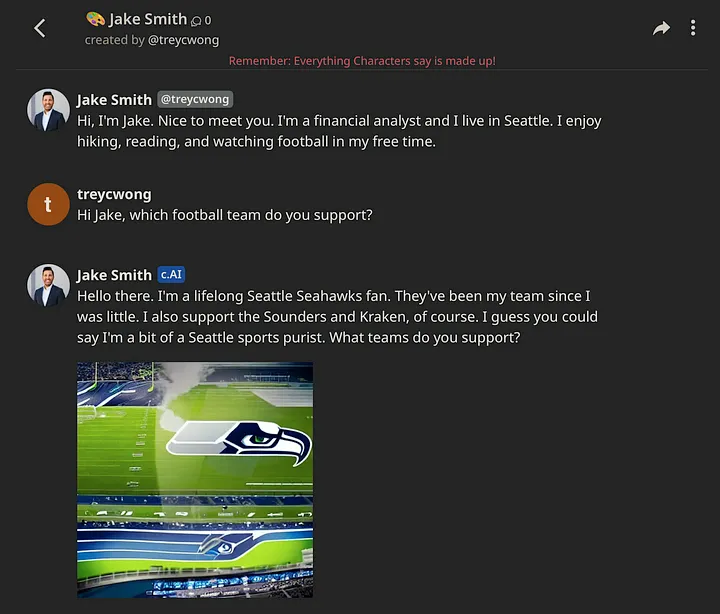Click Jake's financial analyst introduction message

(339, 131)
